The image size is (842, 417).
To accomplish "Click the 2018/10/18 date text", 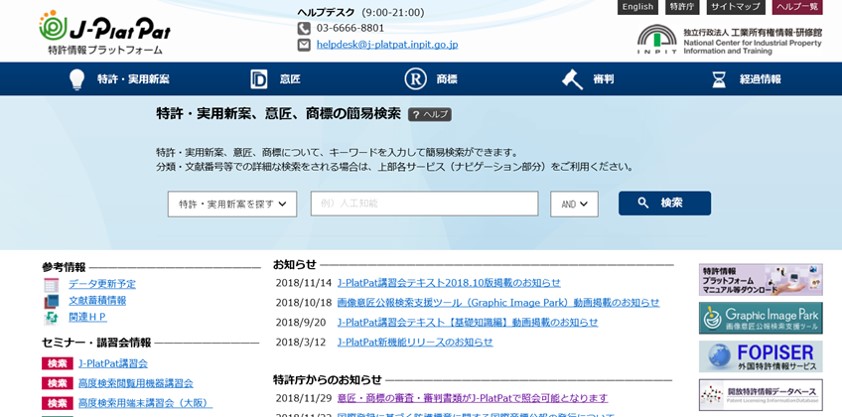I will pyautogui.click(x=304, y=303).
